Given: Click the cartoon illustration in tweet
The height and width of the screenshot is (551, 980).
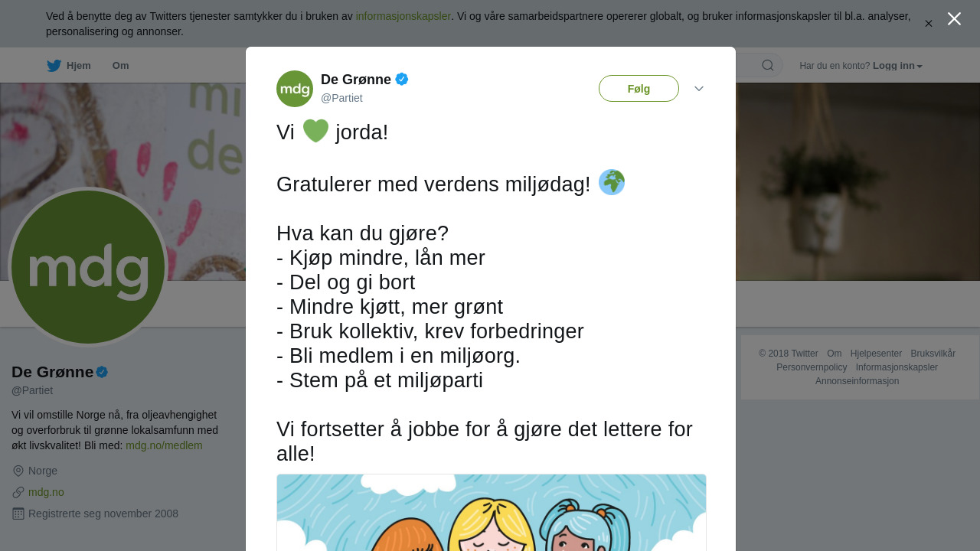Looking at the screenshot, I should tap(492, 513).
